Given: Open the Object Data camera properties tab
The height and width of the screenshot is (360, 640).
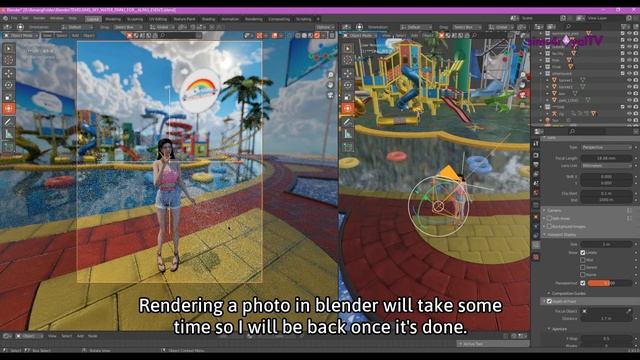Looking at the screenshot, I should (x=536, y=244).
